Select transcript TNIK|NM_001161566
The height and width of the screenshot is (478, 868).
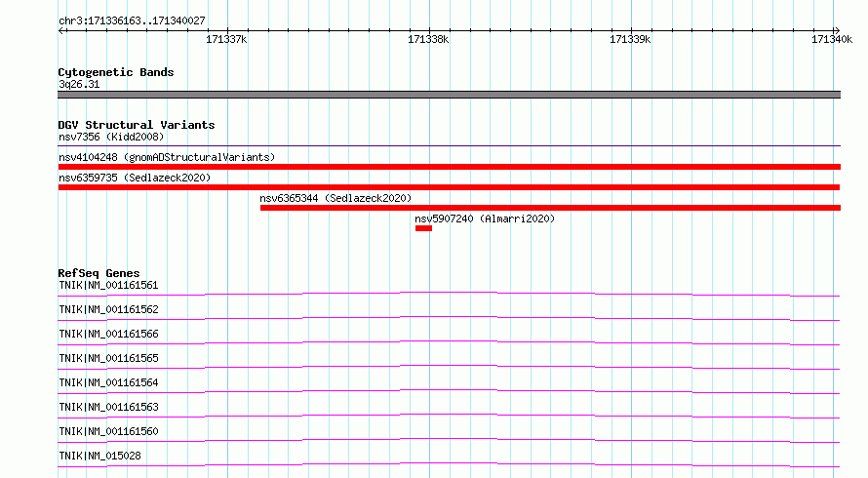click(x=108, y=334)
